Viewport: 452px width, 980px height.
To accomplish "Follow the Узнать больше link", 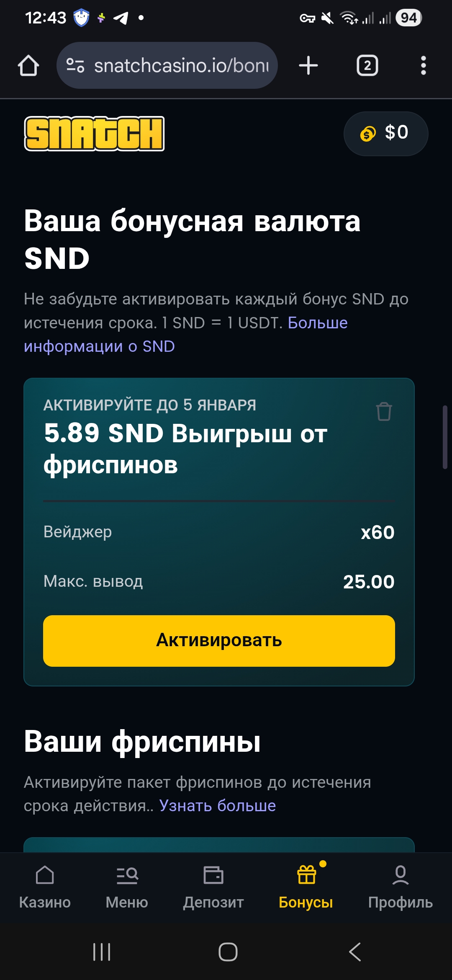I will point(217,805).
